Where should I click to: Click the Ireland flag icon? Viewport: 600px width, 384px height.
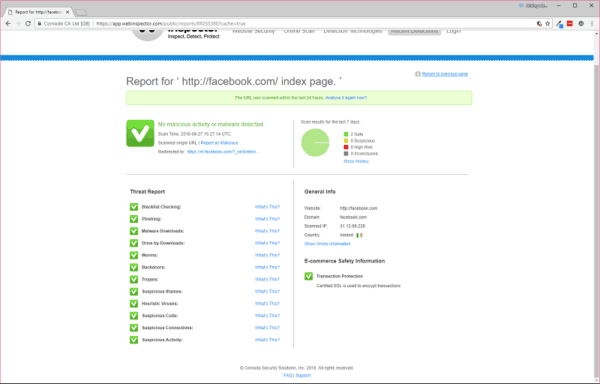359,235
